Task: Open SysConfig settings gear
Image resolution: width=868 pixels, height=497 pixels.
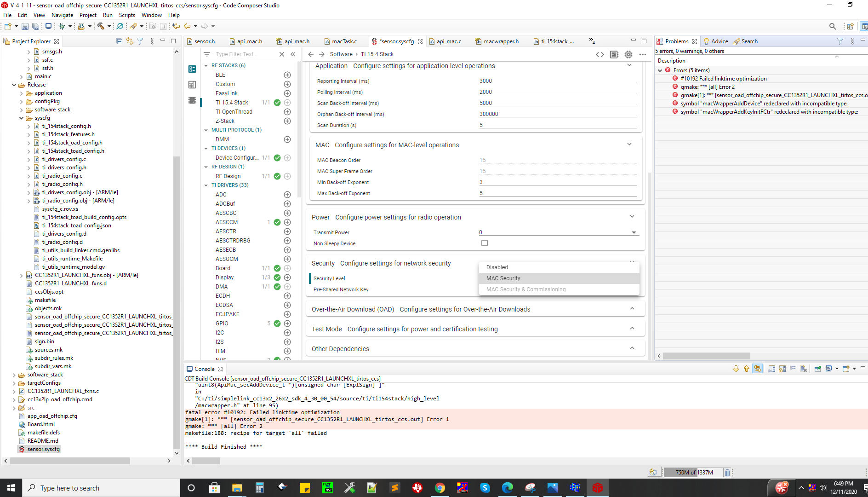Action: tap(628, 54)
